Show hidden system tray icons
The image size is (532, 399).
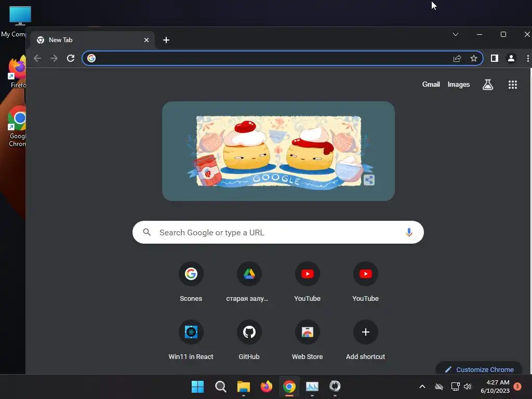click(x=422, y=387)
